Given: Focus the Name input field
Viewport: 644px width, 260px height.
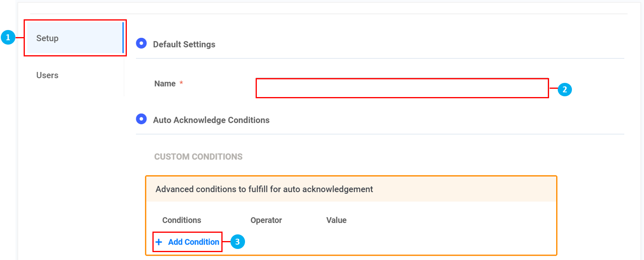Looking at the screenshot, I should click(x=402, y=88).
